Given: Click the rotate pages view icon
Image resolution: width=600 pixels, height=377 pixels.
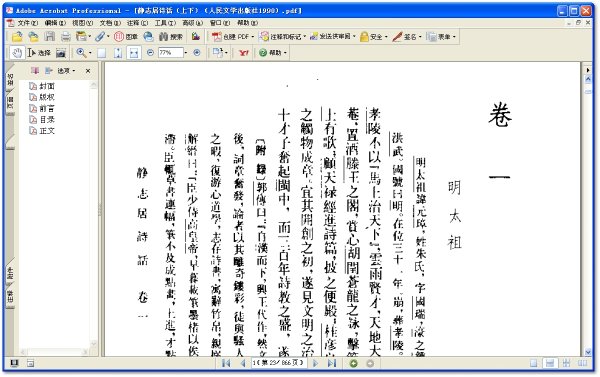Looking at the screenshot, I should (217, 53).
